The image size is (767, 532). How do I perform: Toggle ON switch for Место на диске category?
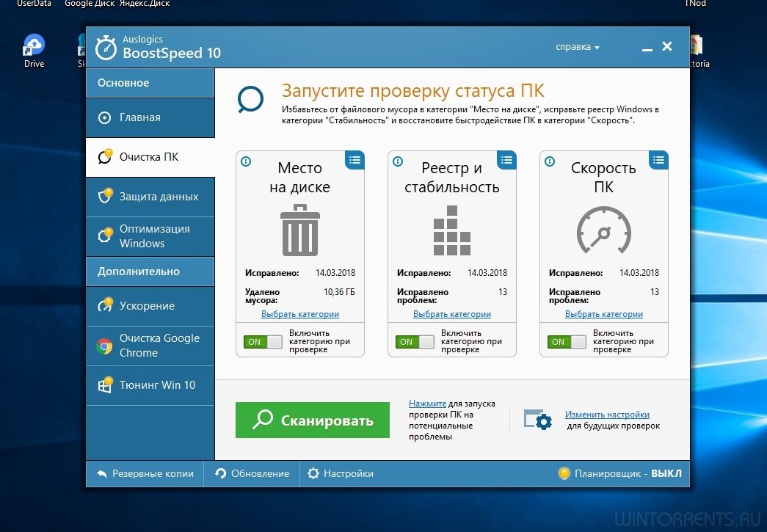point(263,342)
